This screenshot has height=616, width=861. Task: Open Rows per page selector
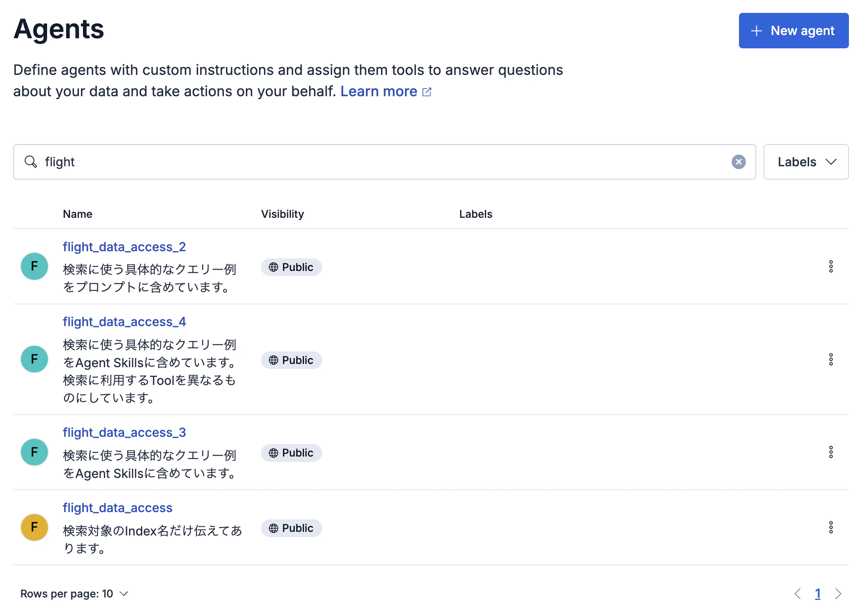74,594
